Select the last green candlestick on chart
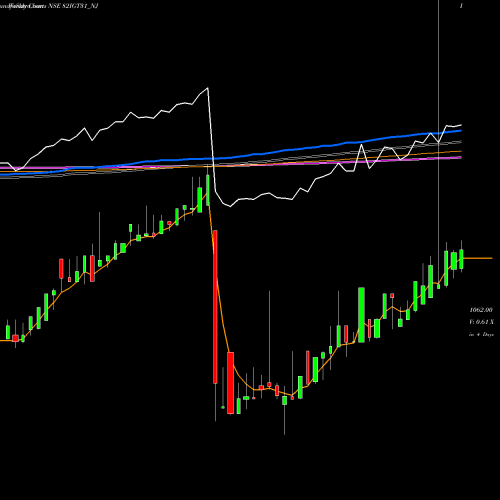 pos(461,259)
